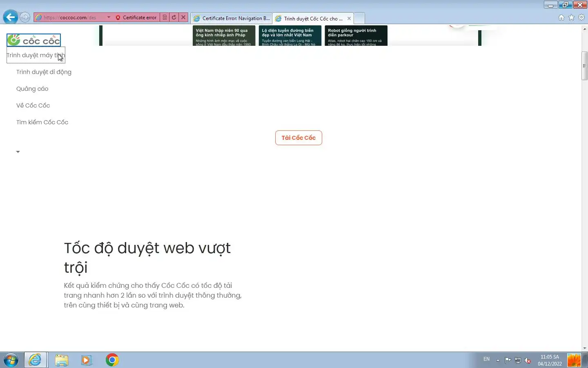
Task: Click the Cốc Cốc logo
Action: 34,40
